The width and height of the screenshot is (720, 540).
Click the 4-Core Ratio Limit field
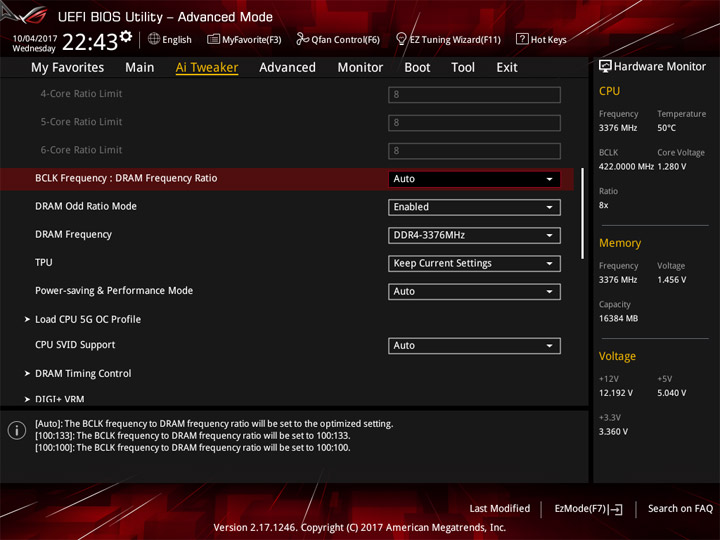[474, 95]
